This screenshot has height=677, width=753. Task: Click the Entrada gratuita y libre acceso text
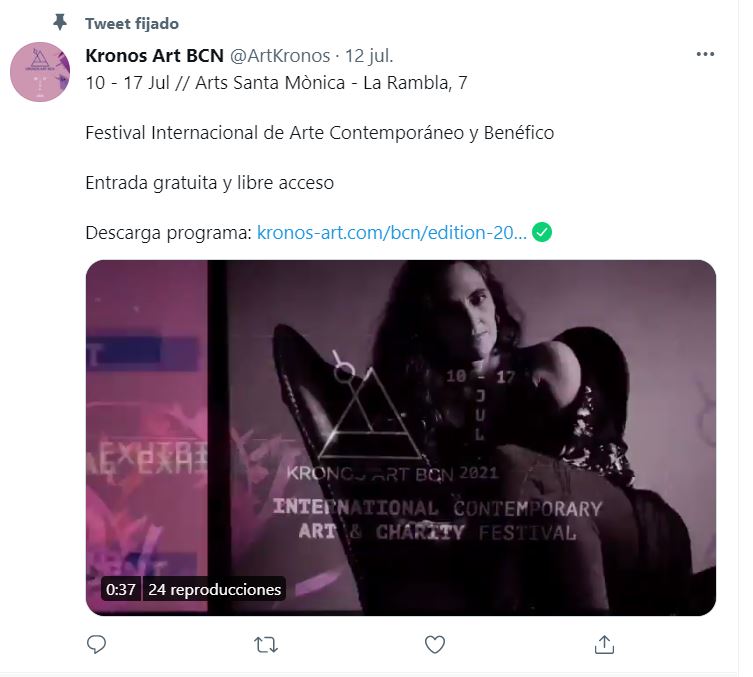click(209, 183)
